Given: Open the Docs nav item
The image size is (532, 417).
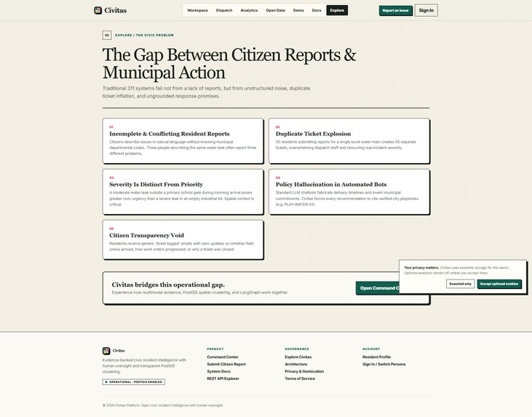Looking at the screenshot, I should tap(317, 10).
